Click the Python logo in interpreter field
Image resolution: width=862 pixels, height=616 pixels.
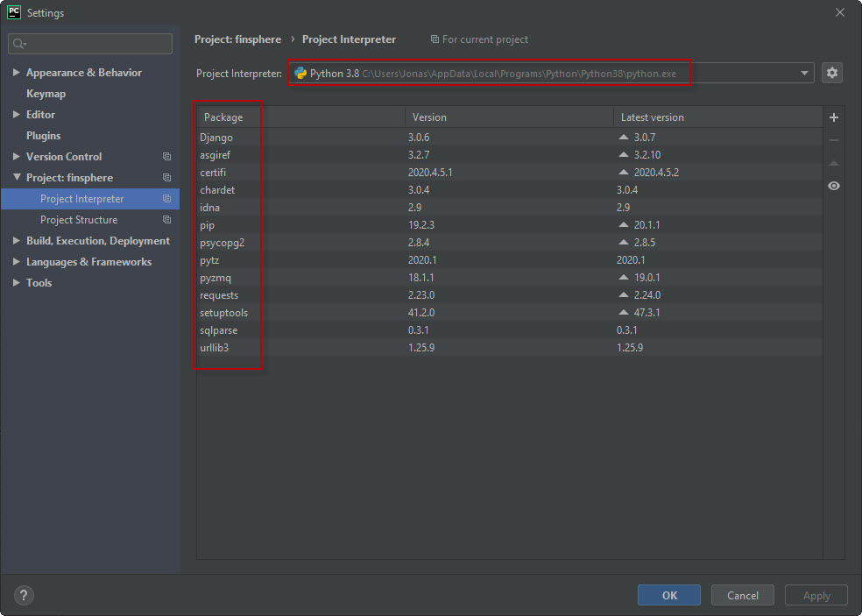[x=300, y=73]
